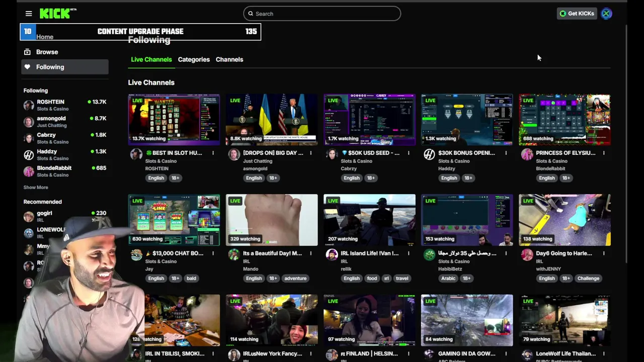
Task: Click the travel tag under rellik's stream
Action: coord(402,278)
